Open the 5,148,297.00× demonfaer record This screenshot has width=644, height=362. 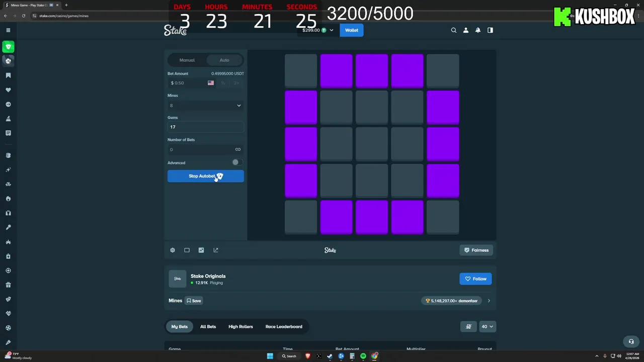click(x=452, y=301)
